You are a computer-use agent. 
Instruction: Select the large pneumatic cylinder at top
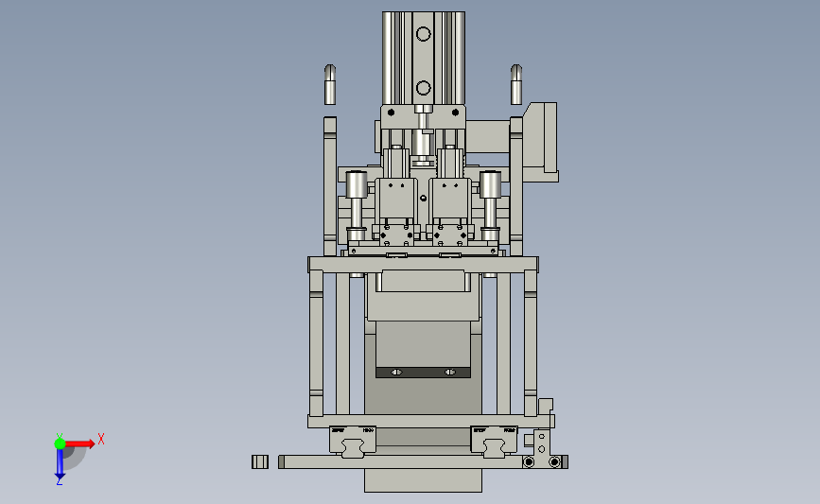point(423,58)
